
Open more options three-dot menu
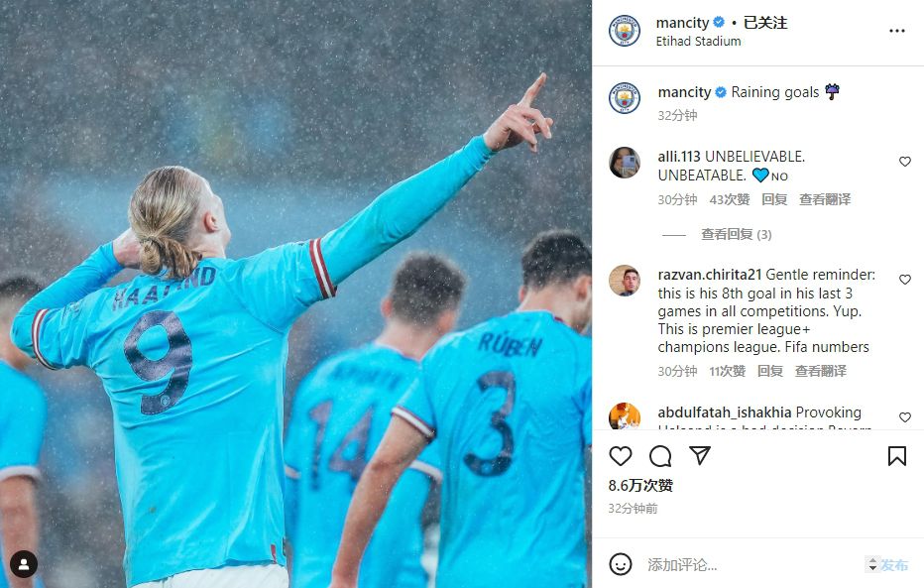[x=897, y=31]
